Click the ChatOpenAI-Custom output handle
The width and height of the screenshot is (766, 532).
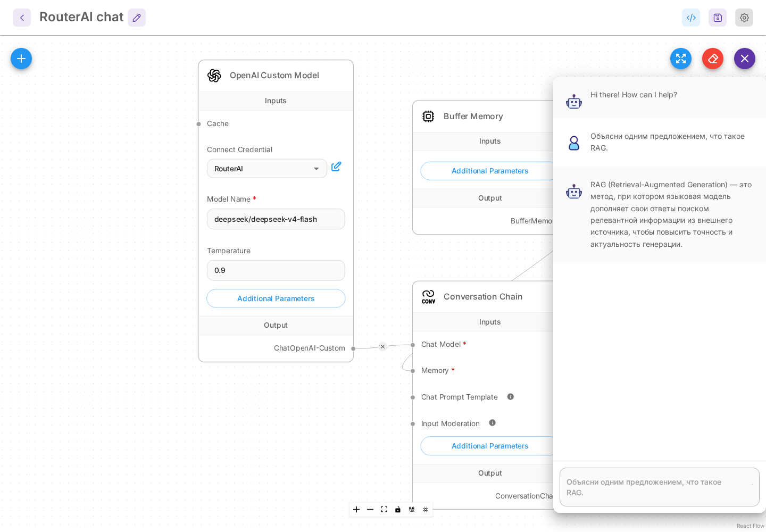click(x=353, y=348)
